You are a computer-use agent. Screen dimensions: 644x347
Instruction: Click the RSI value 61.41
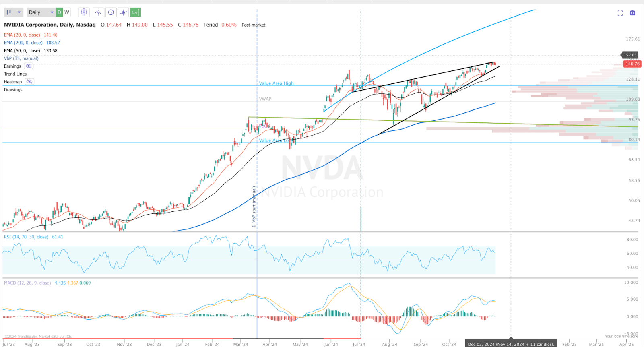coord(58,237)
